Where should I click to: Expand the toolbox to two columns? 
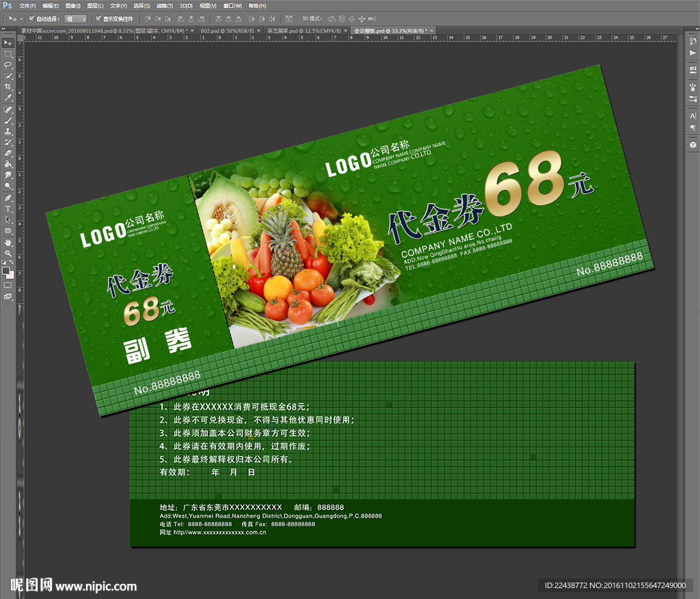coord(3,29)
